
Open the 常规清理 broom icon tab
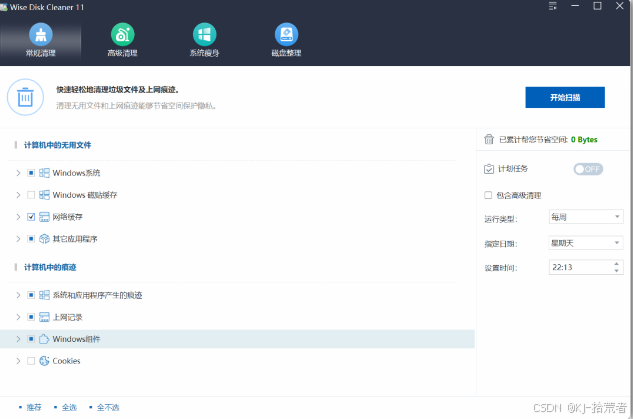[41, 35]
